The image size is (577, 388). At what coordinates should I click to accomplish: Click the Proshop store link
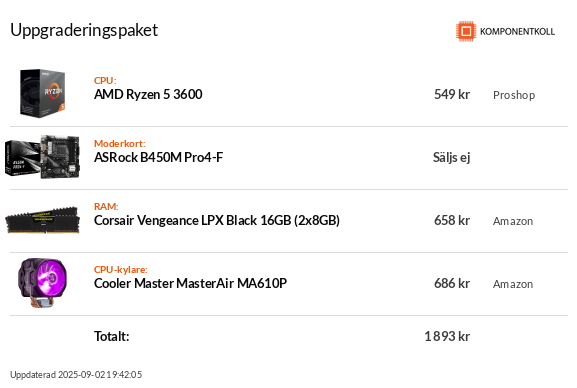coord(514,95)
